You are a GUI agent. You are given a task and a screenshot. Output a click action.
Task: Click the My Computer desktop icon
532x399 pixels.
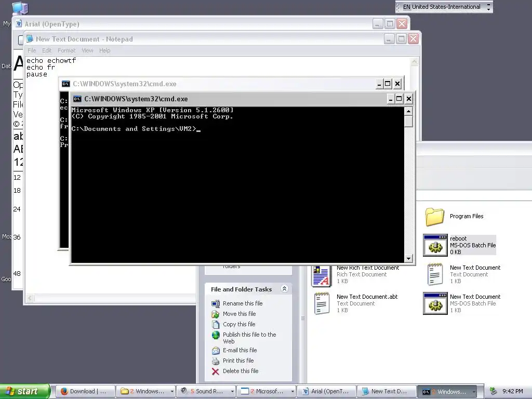[20, 8]
